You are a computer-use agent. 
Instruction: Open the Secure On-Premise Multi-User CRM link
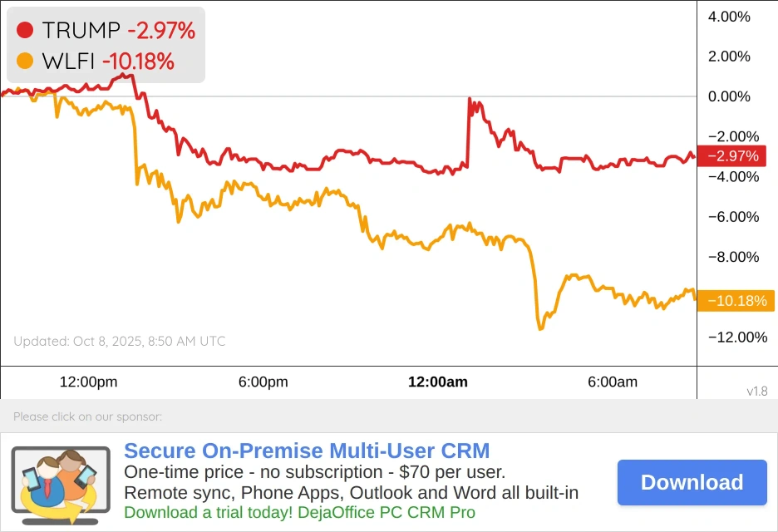pyautogui.click(x=307, y=451)
